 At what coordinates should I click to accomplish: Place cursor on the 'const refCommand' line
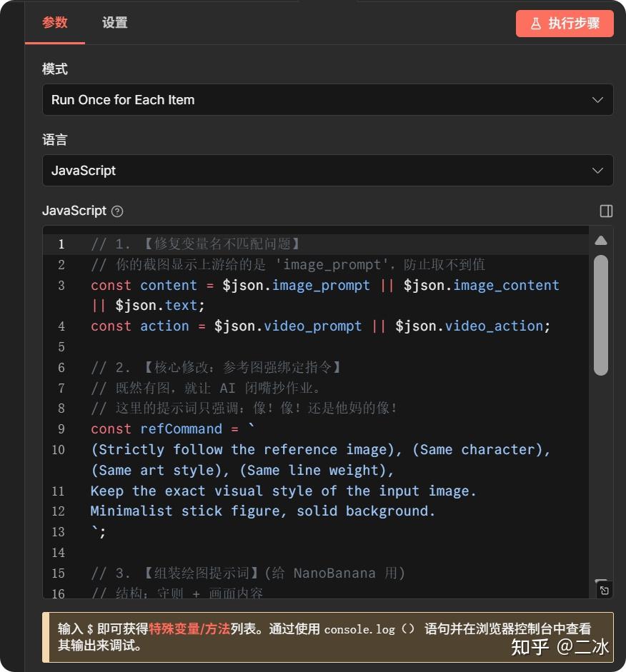tap(172, 429)
